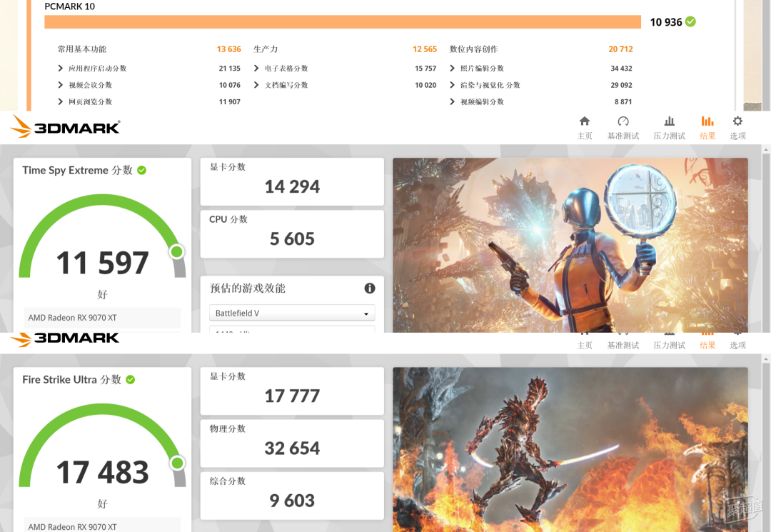Open 基准测试 tab in Fire Strike window

point(623,345)
